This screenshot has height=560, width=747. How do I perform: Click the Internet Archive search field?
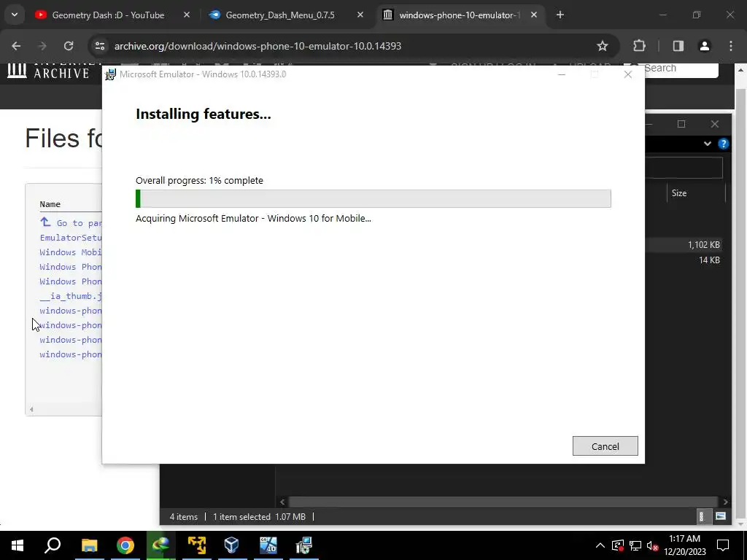click(x=681, y=69)
